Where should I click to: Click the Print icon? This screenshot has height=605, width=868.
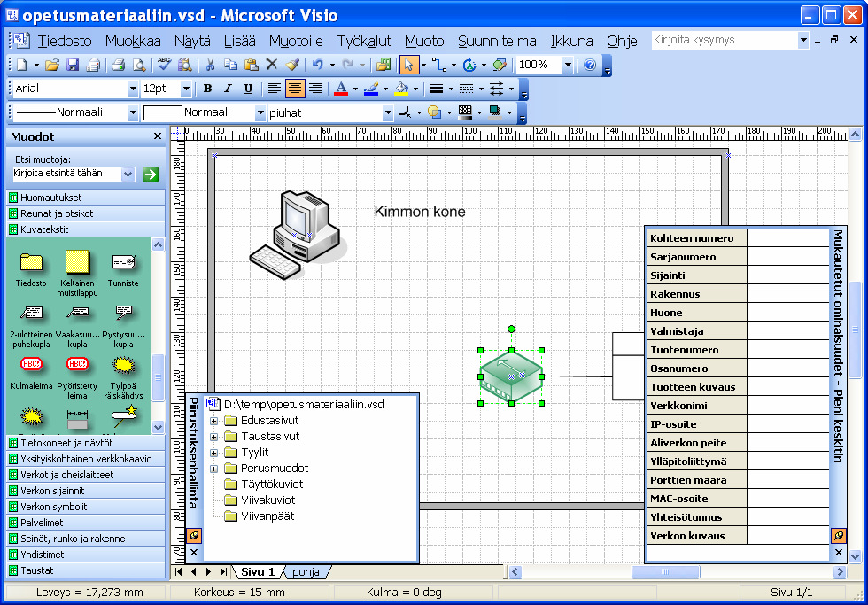tap(119, 66)
